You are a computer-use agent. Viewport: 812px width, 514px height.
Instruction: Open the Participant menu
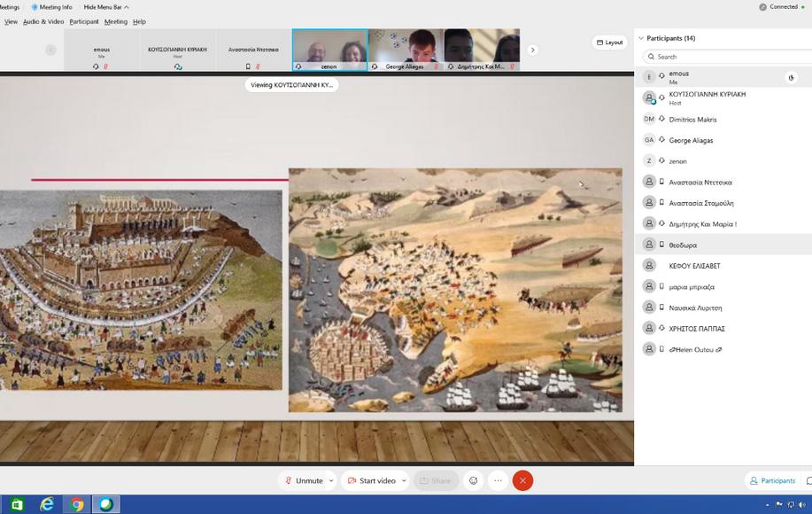tap(84, 22)
